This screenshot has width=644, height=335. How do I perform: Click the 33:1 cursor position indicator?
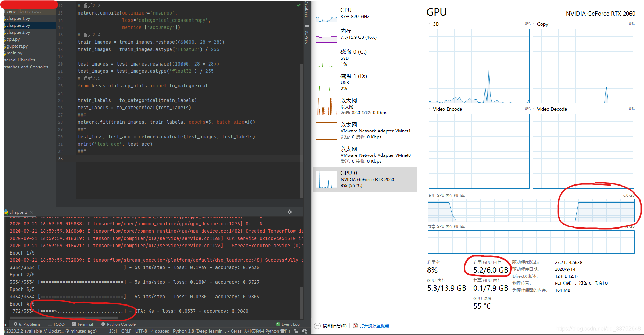point(113,331)
